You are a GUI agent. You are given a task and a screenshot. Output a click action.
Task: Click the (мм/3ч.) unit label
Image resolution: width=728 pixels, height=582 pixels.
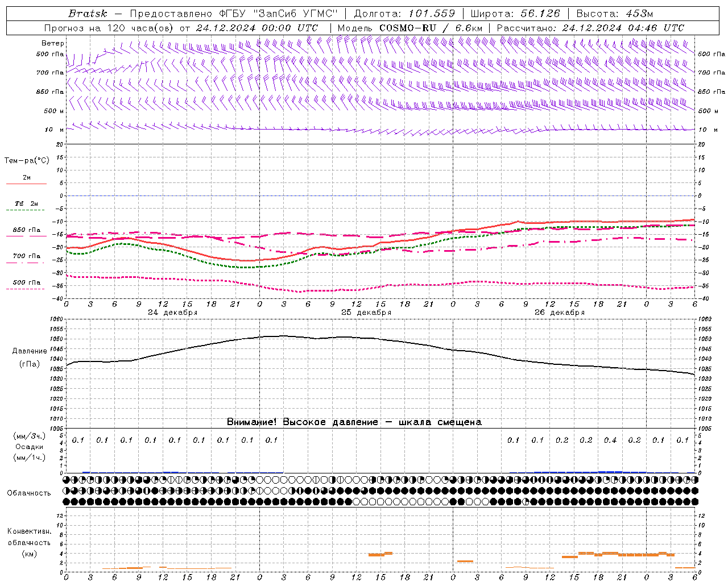tap(30, 436)
